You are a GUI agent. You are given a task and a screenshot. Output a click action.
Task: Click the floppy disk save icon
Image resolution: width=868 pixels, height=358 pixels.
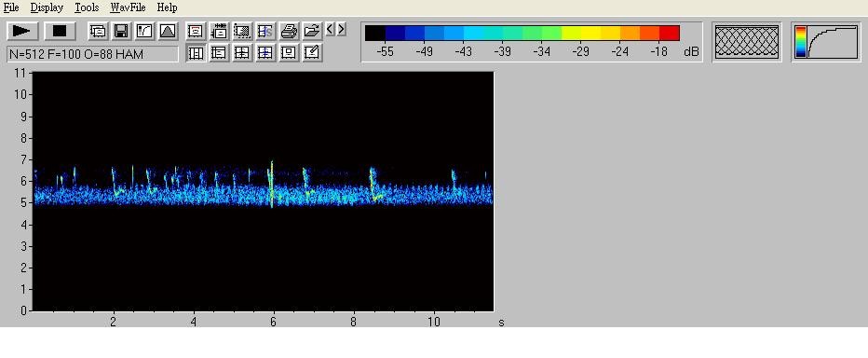[x=121, y=31]
